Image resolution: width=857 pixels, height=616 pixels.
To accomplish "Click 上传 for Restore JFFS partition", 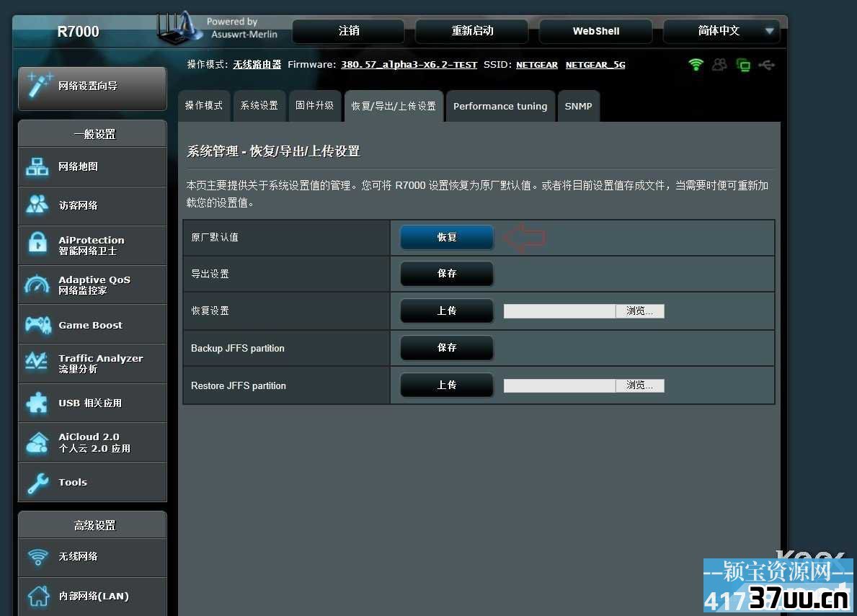I will click(447, 385).
